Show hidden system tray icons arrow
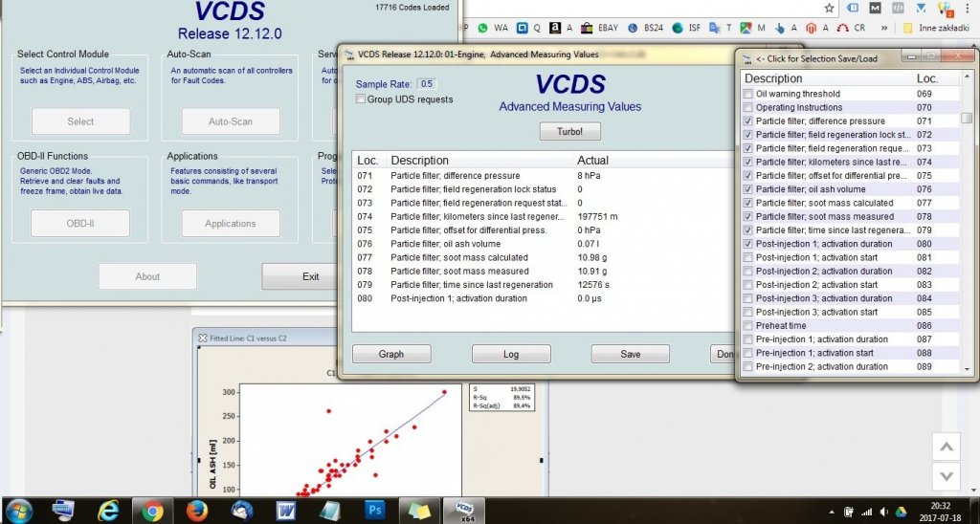Image resolution: width=980 pixels, height=524 pixels. (x=832, y=513)
